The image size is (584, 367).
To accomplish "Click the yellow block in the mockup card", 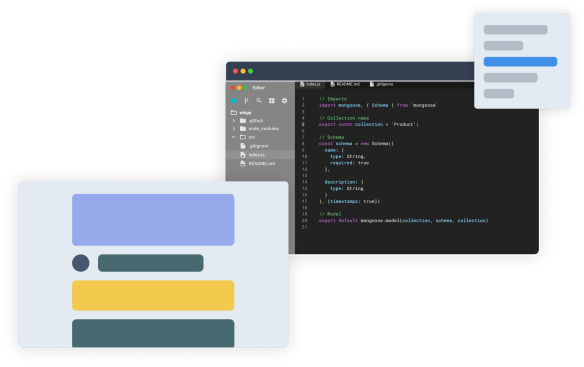I will coord(153,295).
